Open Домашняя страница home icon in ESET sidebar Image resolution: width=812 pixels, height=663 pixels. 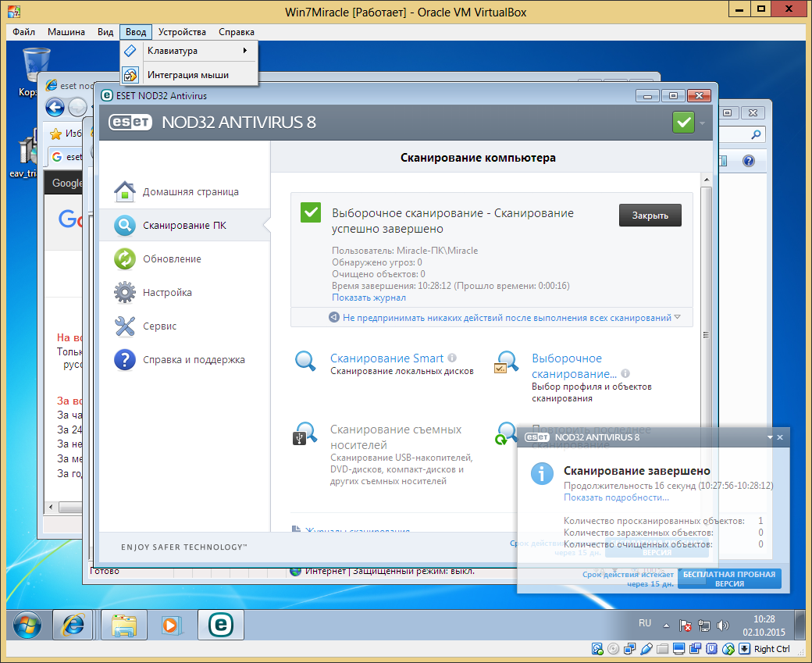(125, 191)
